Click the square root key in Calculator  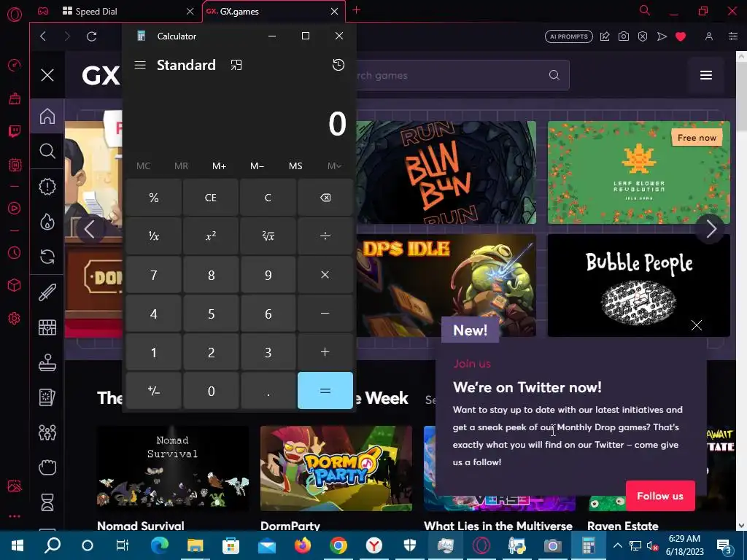268,236
